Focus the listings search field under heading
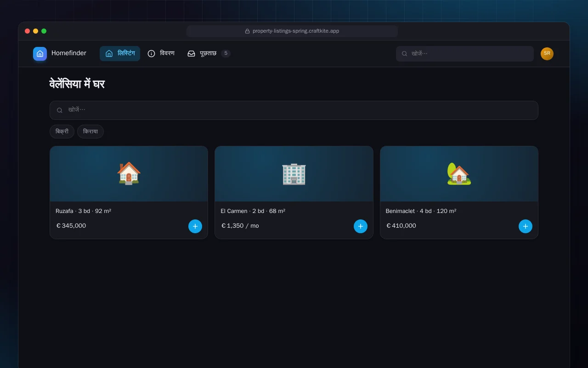Screen dimensions: 588x368 pos(294,110)
